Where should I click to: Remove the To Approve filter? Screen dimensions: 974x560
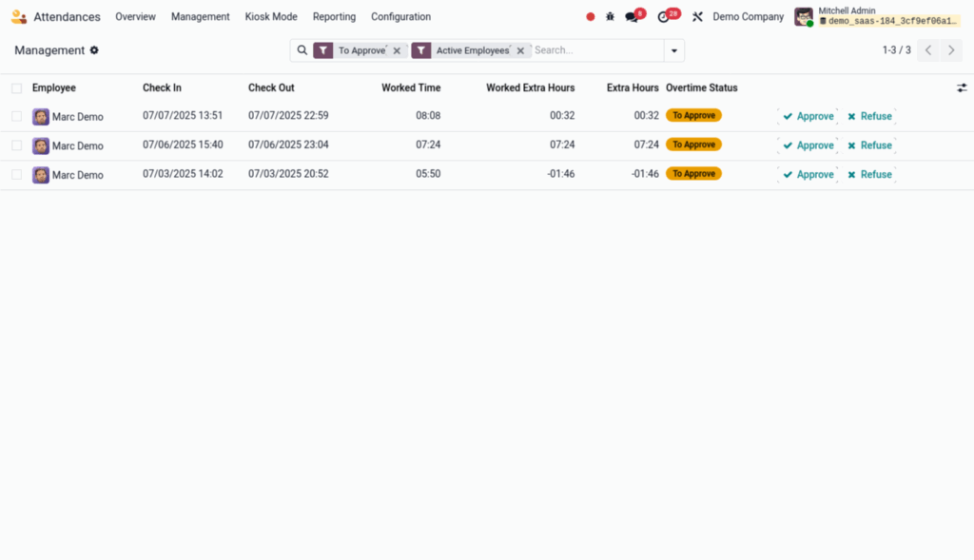397,51
